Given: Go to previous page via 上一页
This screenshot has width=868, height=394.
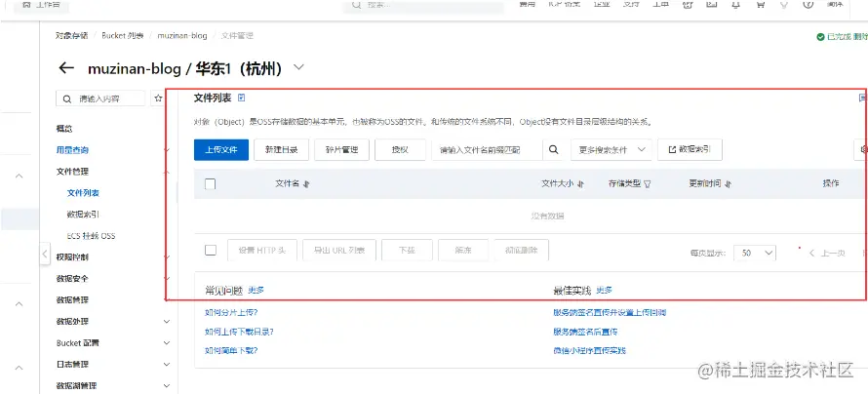Looking at the screenshot, I should click(828, 253).
